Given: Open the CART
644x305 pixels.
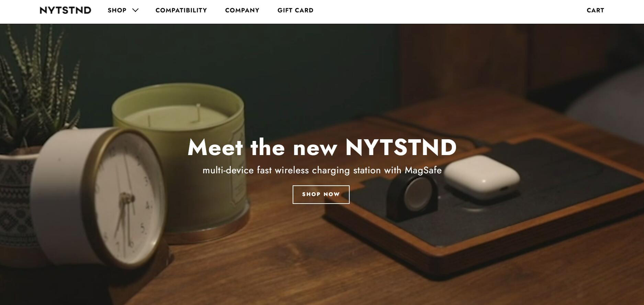Looking at the screenshot, I should coord(595,10).
